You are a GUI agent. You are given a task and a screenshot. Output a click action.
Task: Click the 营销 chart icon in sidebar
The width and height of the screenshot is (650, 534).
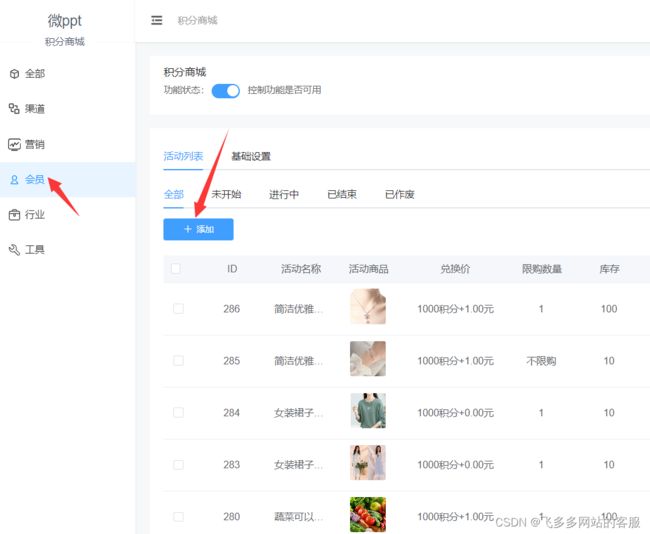pyautogui.click(x=15, y=144)
